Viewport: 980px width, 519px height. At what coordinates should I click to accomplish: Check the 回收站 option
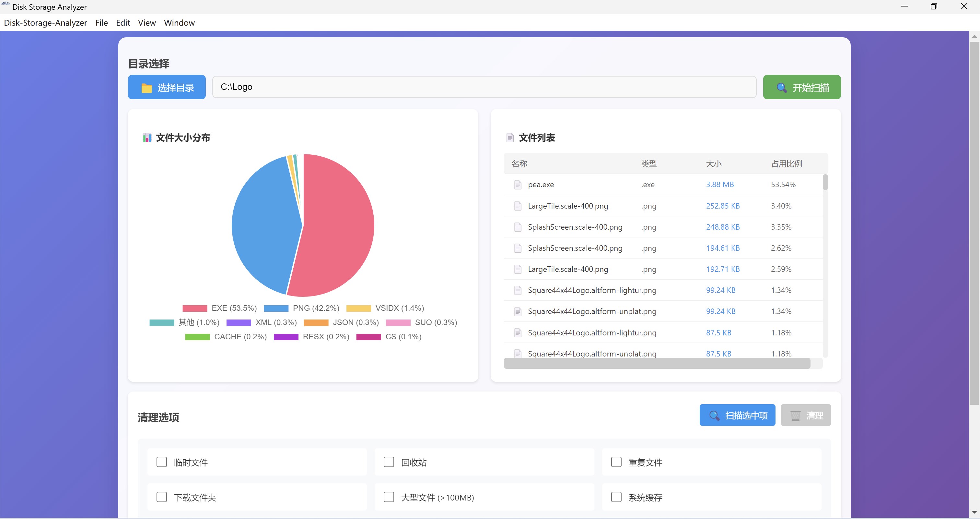click(x=389, y=462)
